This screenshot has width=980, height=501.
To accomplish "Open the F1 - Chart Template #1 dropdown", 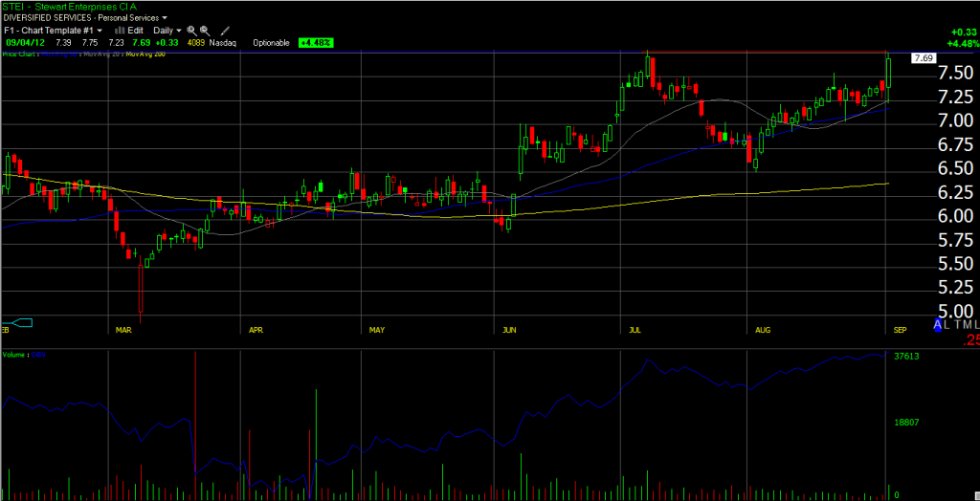I will (x=100, y=30).
